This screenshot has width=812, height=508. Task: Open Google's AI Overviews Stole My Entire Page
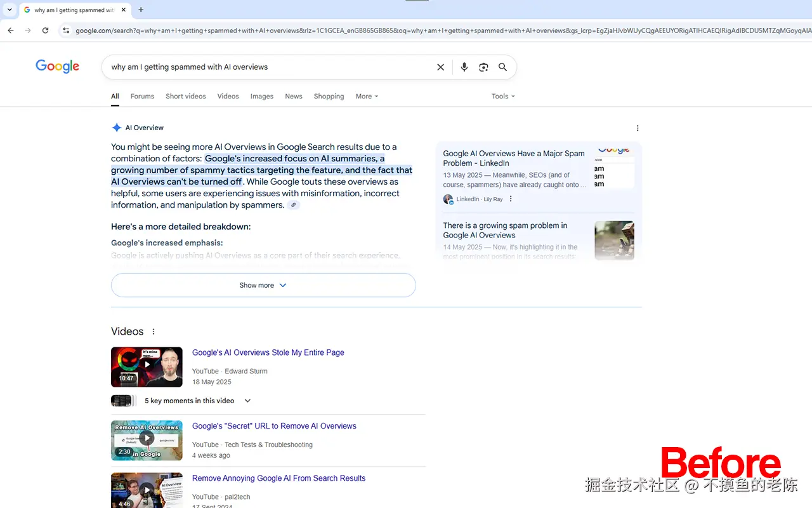[x=268, y=352]
